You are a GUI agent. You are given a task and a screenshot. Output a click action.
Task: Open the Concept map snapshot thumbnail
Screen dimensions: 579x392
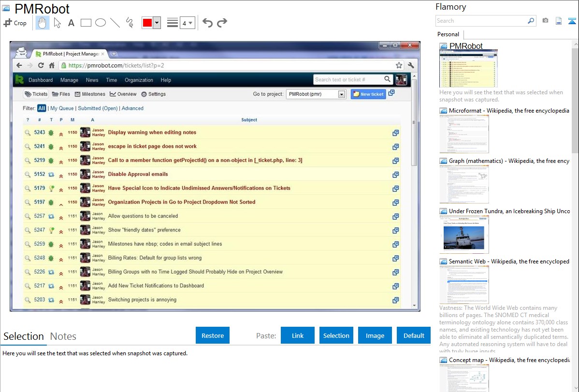464,378
